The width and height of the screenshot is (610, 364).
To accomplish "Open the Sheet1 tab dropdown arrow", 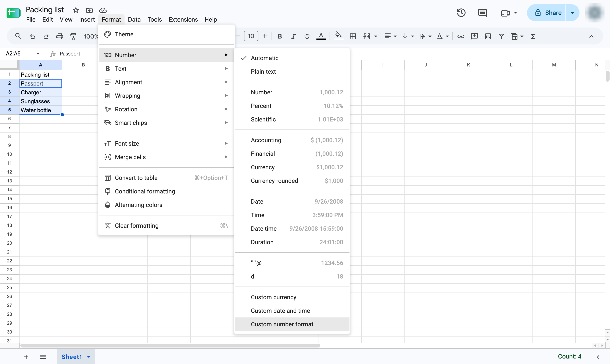I will (89, 357).
